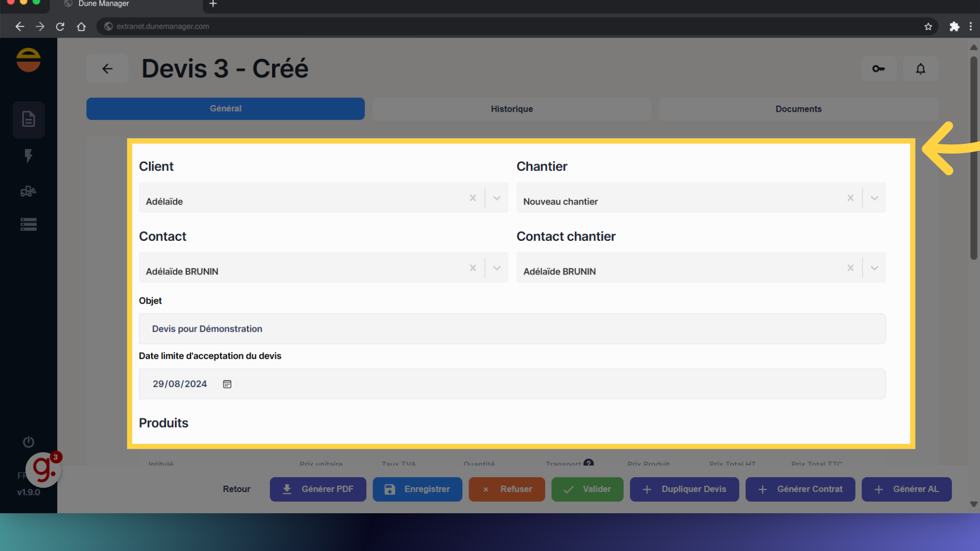
Task: Switch to the Documents tab
Action: coord(798,109)
